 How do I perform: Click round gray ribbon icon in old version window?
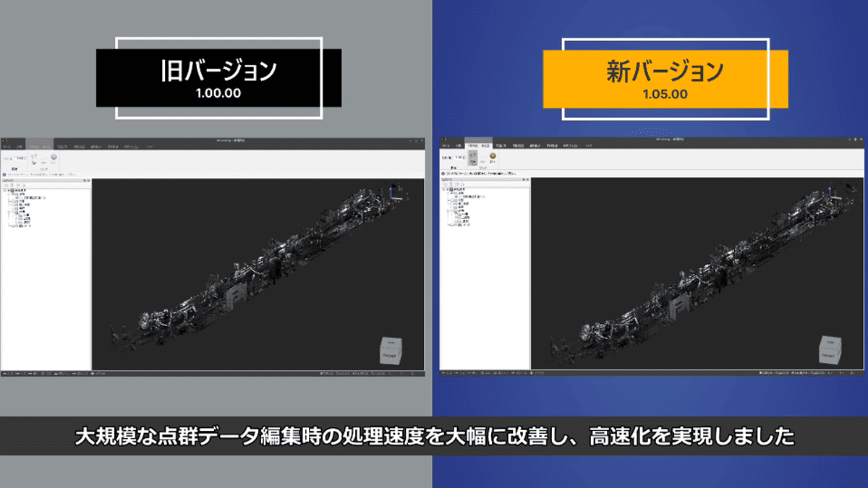pyautogui.click(x=54, y=157)
